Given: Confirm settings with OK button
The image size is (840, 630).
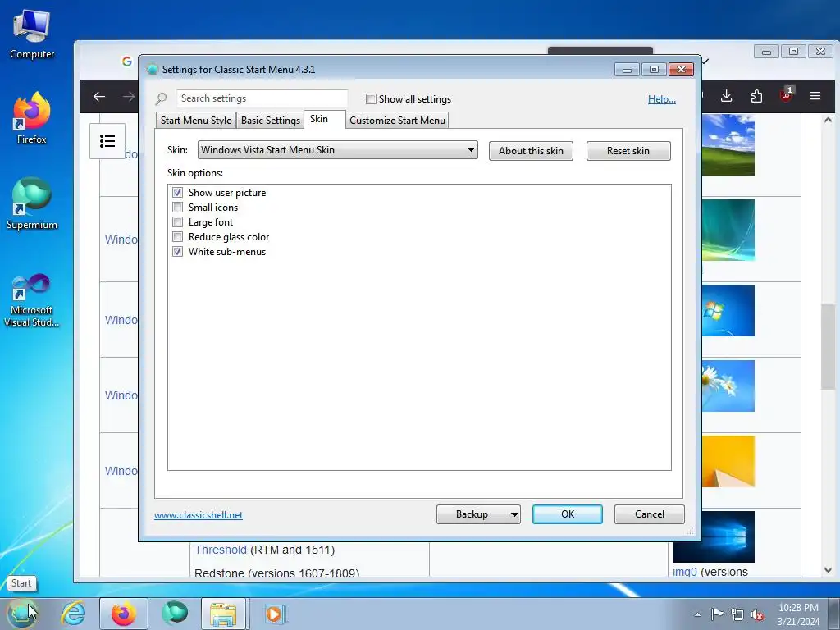Looking at the screenshot, I should (x=568, y=514).
